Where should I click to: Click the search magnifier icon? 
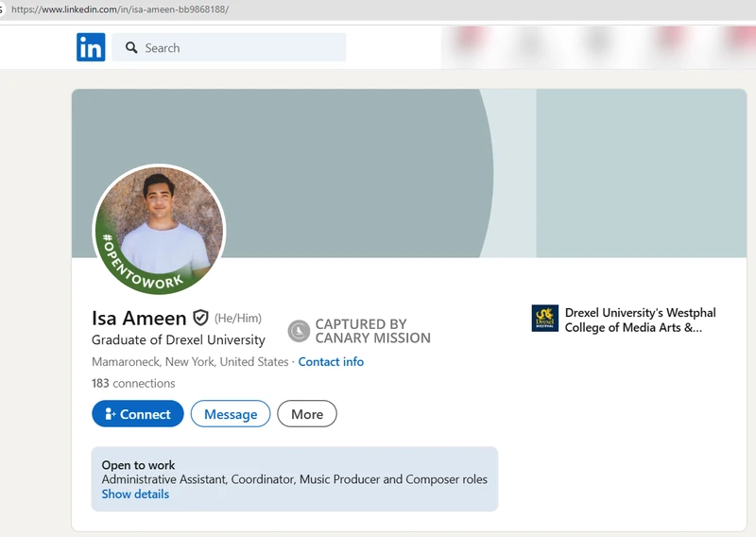coord(131,47)
